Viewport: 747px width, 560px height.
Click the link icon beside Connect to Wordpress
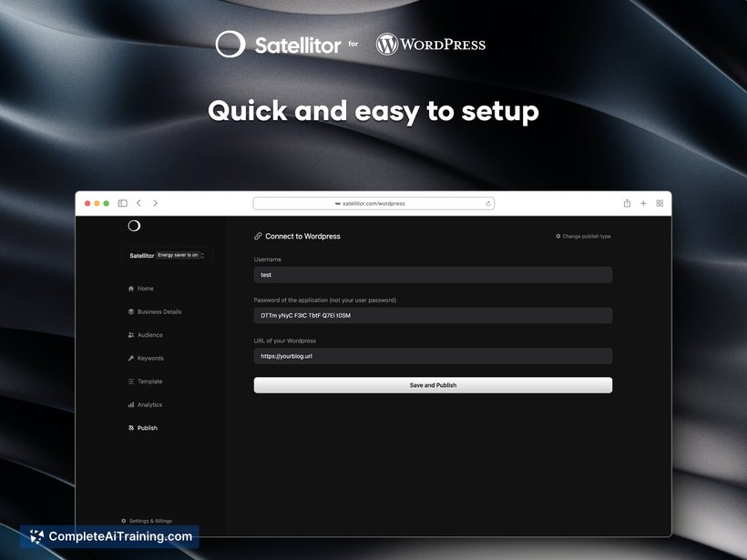pos(258,236)
